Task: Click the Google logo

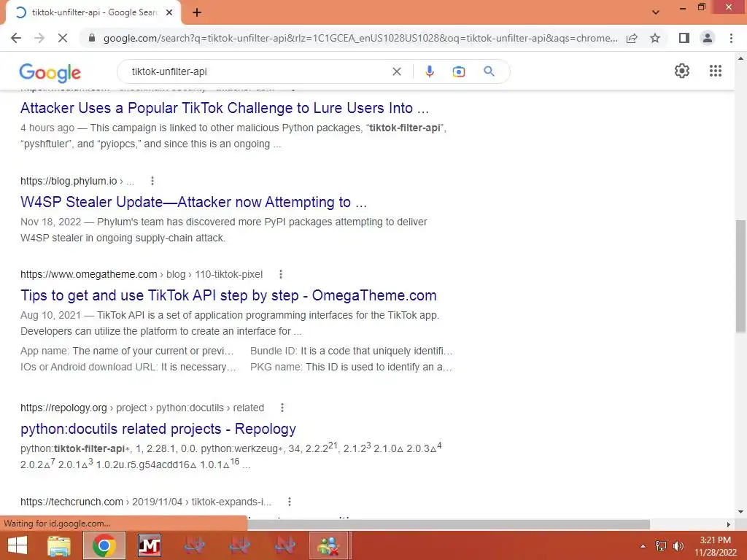Action: coord(50,72)
